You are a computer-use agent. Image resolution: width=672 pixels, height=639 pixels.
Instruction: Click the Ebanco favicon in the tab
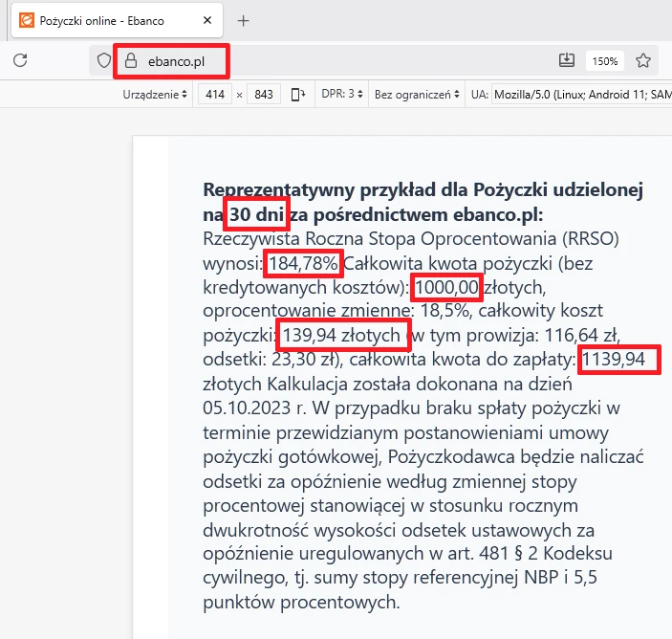(27, 20)
